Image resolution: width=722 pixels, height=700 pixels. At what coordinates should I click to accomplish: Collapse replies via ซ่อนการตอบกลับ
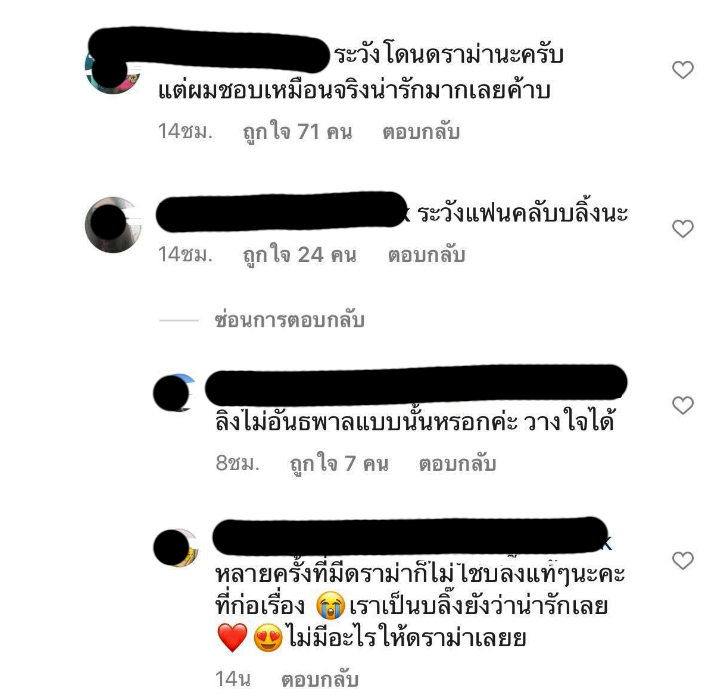290,320
